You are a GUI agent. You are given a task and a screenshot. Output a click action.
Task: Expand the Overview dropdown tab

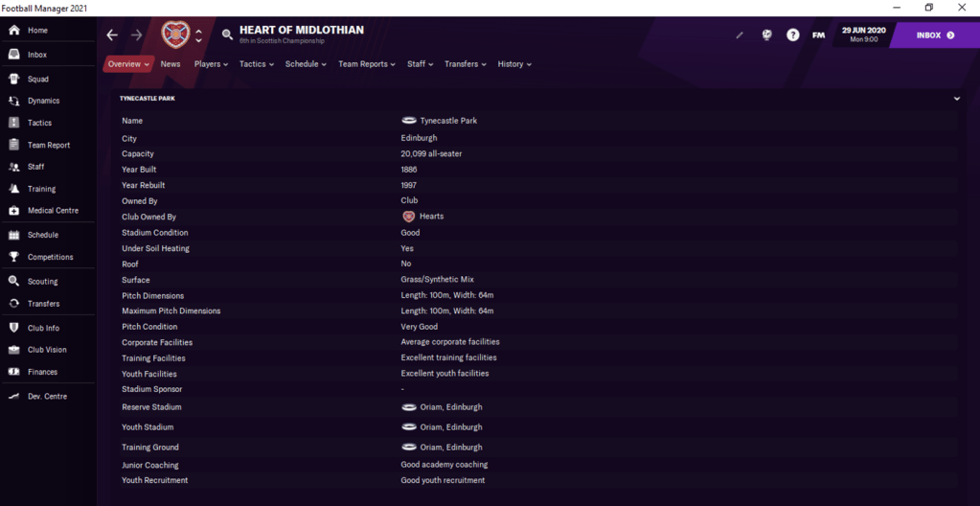128,64
